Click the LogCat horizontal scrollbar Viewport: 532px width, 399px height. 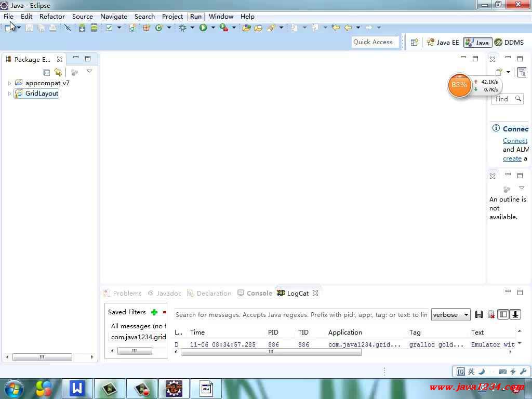click(271, 352)
